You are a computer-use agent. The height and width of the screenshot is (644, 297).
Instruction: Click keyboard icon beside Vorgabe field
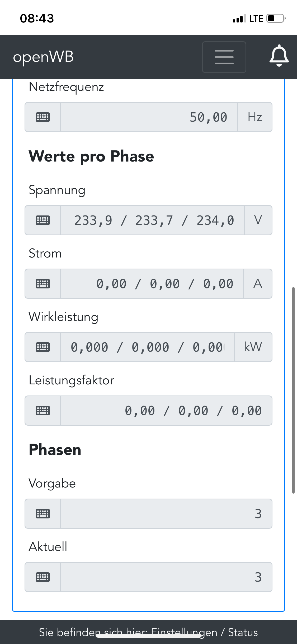click(43, 514)
